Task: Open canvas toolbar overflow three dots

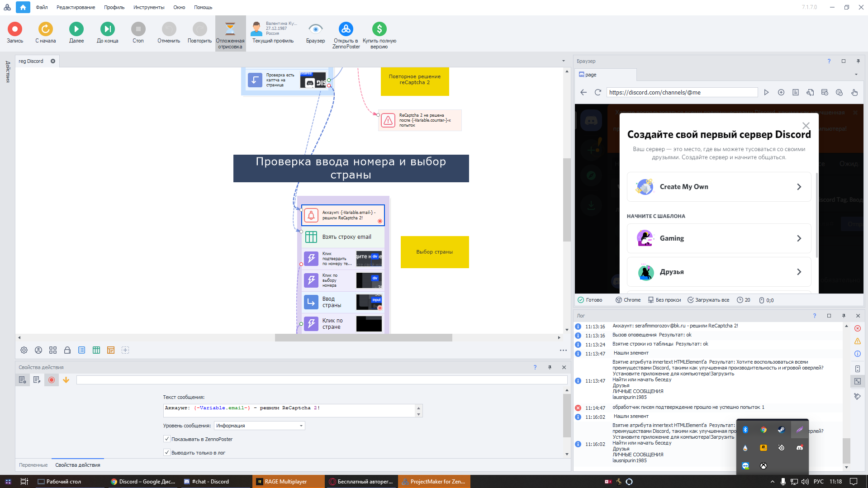Action: (x=563, y=350)
